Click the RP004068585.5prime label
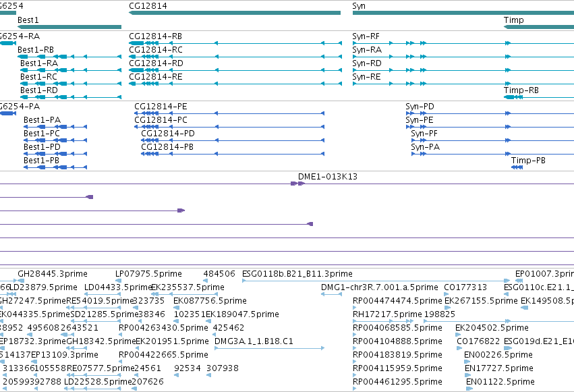 [x=397, y=328]
